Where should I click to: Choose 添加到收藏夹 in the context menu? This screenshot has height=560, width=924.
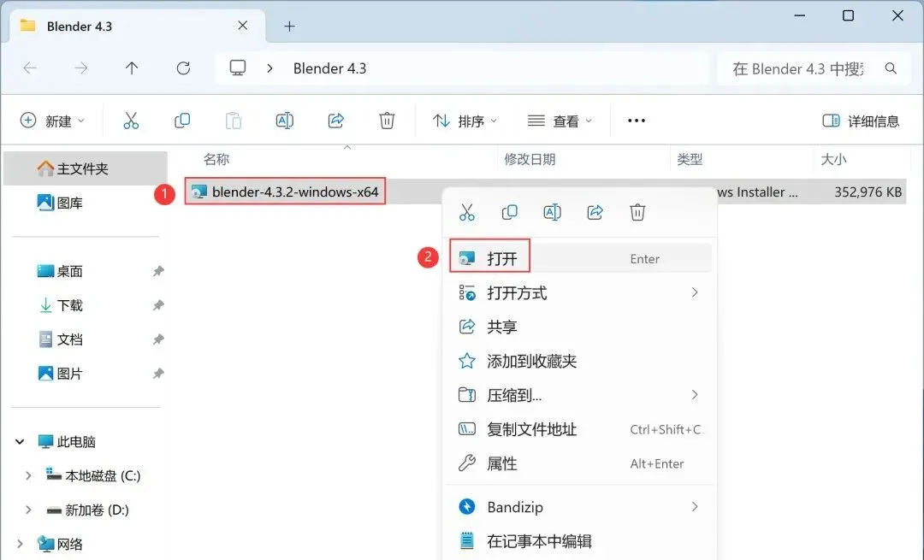579,361
